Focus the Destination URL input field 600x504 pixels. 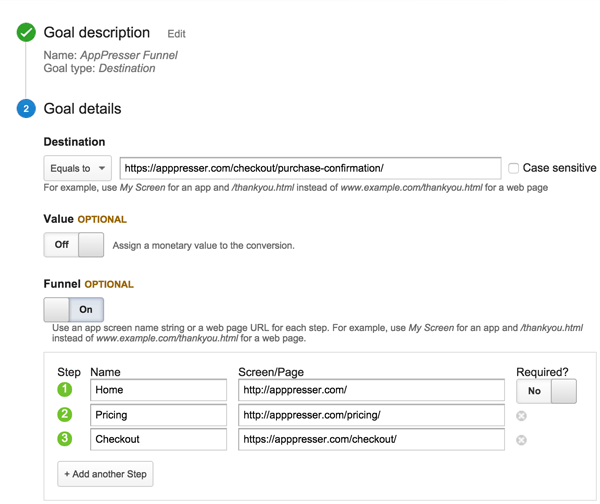(310, 168)
